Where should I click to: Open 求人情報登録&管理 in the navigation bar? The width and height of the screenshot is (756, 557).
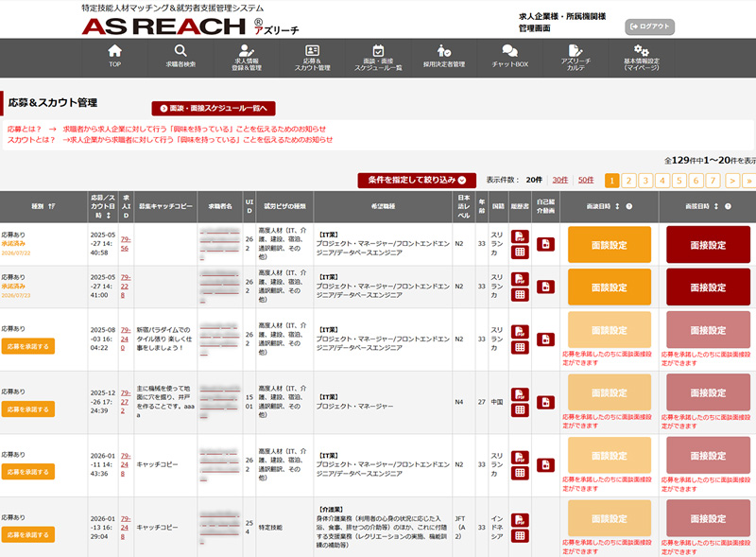pyautogui.click(x=247, y=58)
